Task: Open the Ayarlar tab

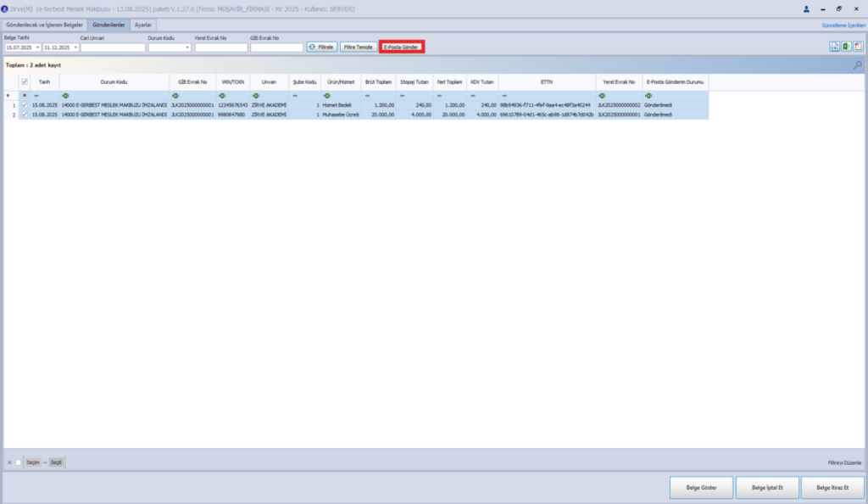Action: (x=142, y=25)
